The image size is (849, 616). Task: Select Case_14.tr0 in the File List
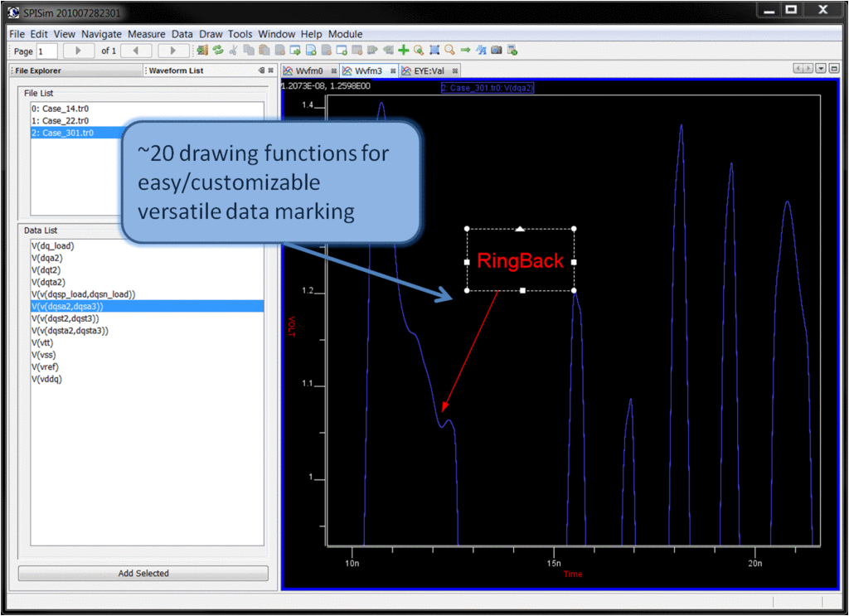click(59, 109)
